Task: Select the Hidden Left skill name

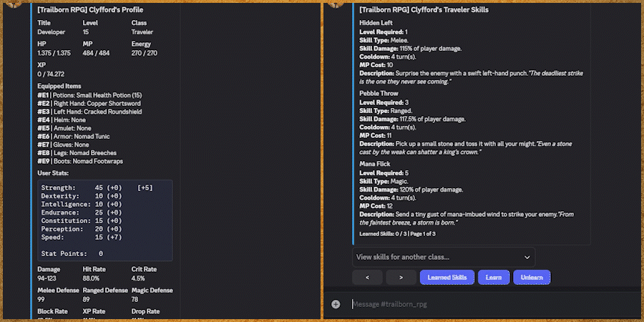Action: point(376,23)
